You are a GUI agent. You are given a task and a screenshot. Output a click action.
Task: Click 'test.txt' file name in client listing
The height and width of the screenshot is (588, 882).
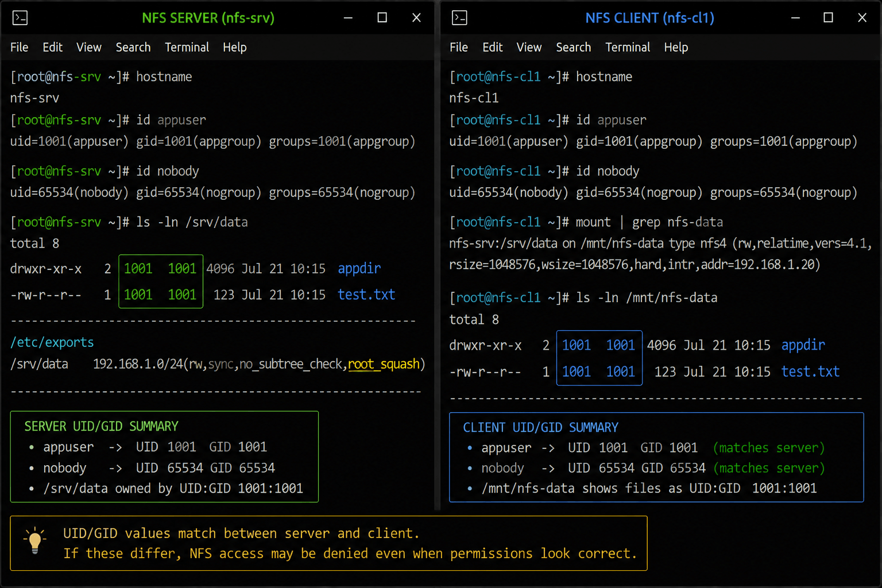tap(810, 372)
